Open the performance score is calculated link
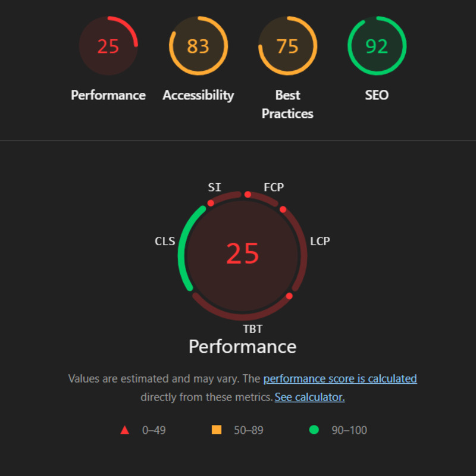Viewport: 476px width, 476px height. (x=340, y=378)
